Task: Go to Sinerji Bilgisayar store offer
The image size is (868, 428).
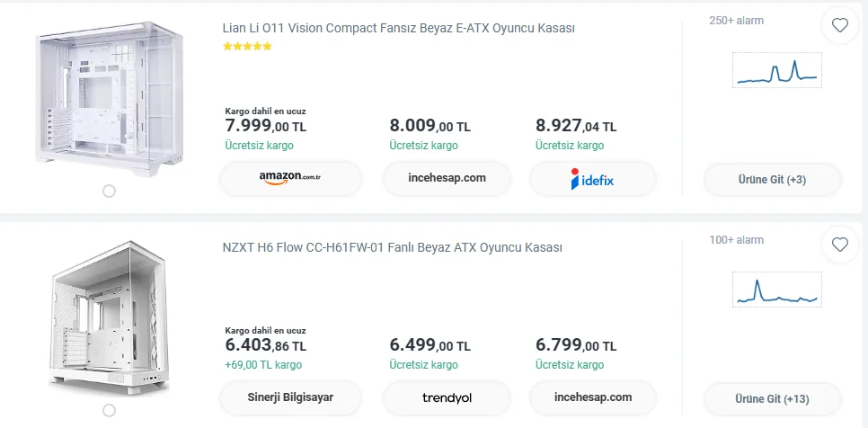Action: (x=290, y=397)
